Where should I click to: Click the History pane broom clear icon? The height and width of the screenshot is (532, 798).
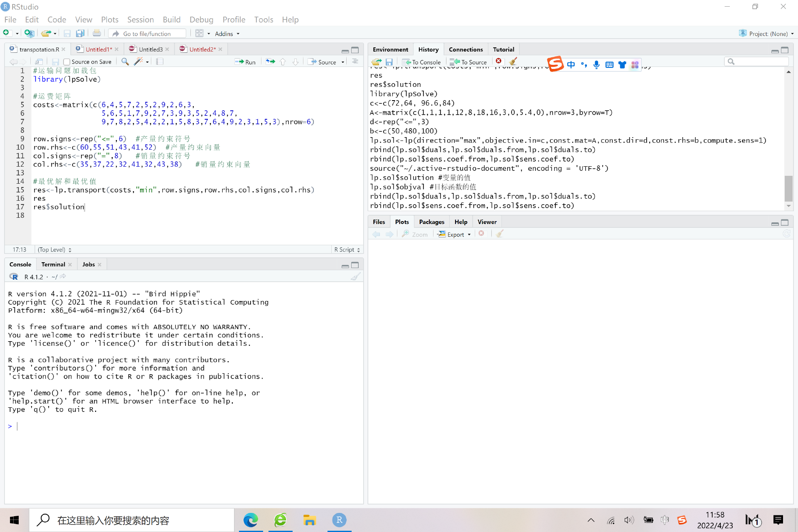[513, 62]
